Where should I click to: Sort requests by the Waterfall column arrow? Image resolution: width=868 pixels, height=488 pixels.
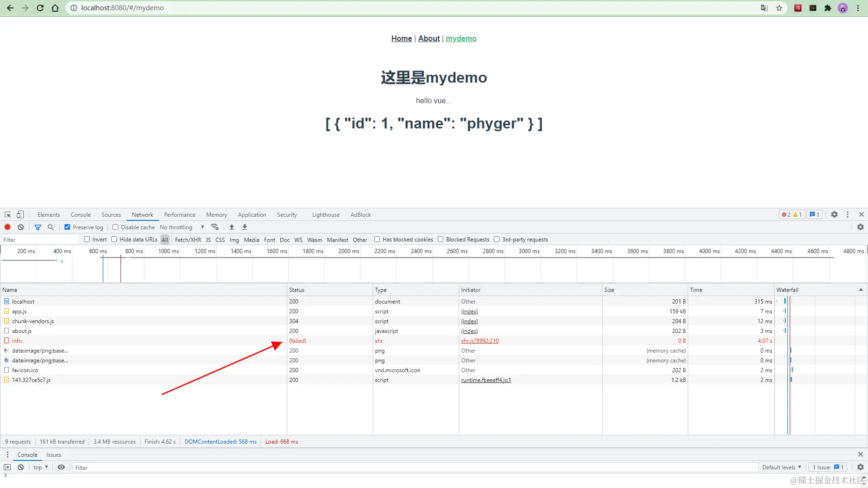click(861, 290)
